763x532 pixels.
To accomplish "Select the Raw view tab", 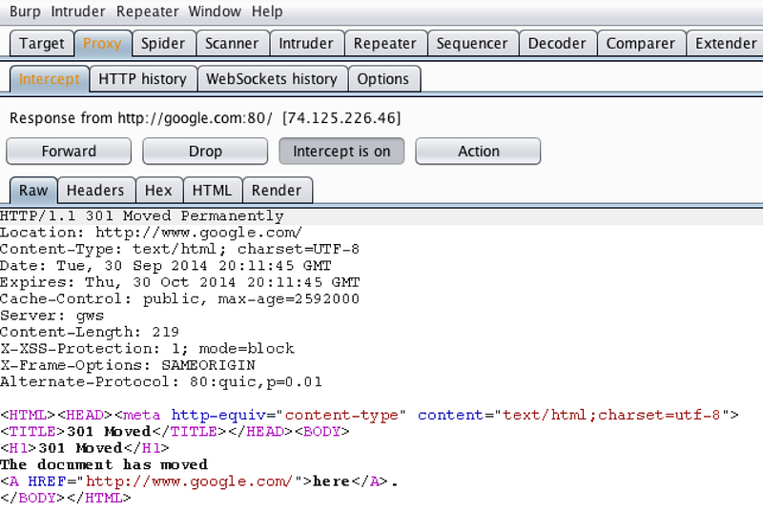I will [x=33, y=190].
